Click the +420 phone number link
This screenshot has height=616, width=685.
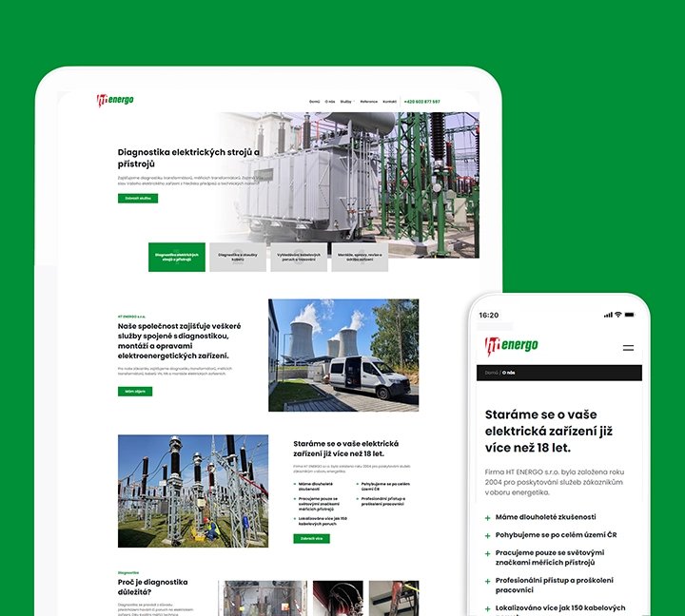(x=421, y=102)
